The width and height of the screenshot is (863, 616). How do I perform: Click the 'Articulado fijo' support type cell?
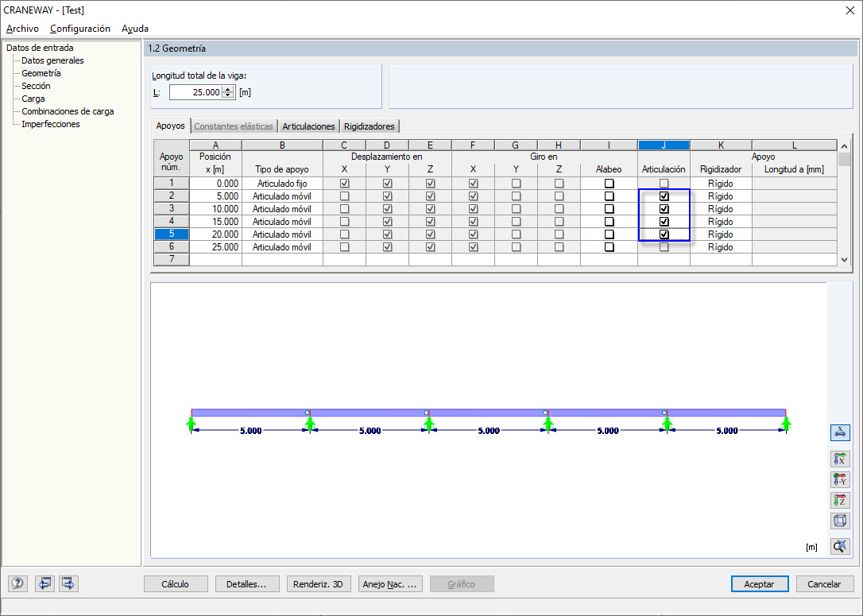coord(282,184)
